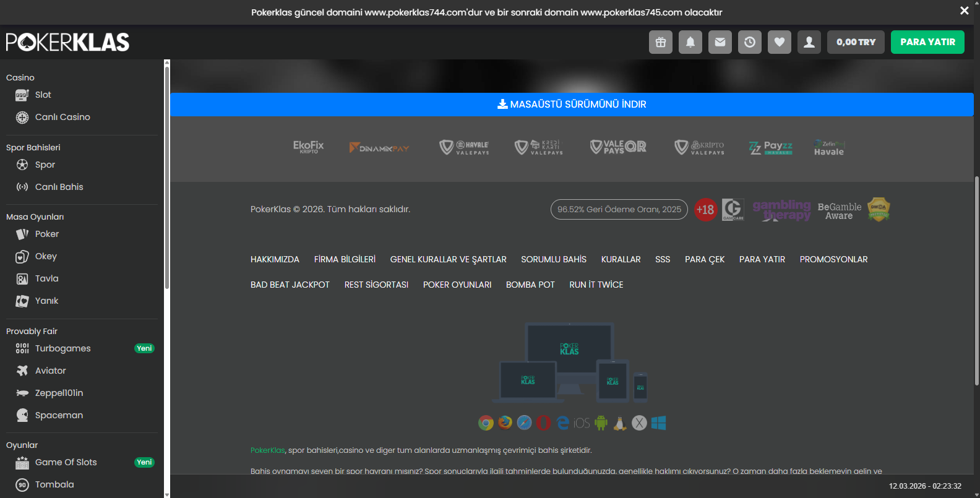The height and width of the screenshot is (498, 980).
Task: Open the messages envelope icon
Action: tap(720, 42)
